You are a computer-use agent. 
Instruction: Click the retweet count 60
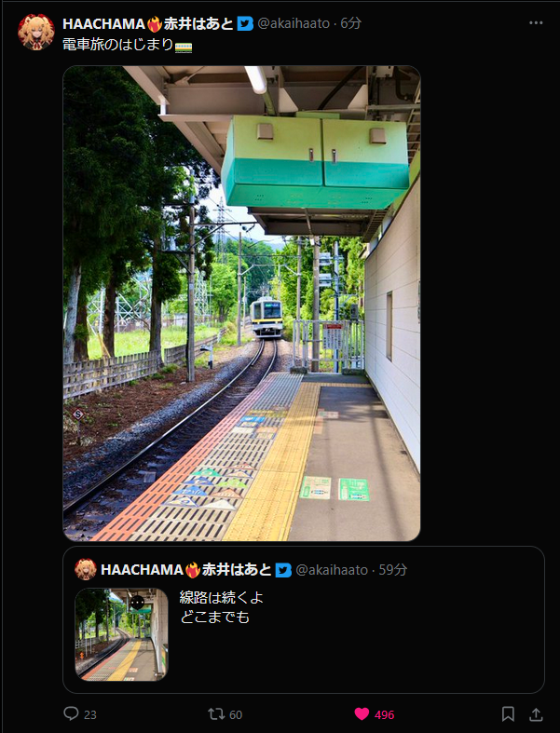236,714
